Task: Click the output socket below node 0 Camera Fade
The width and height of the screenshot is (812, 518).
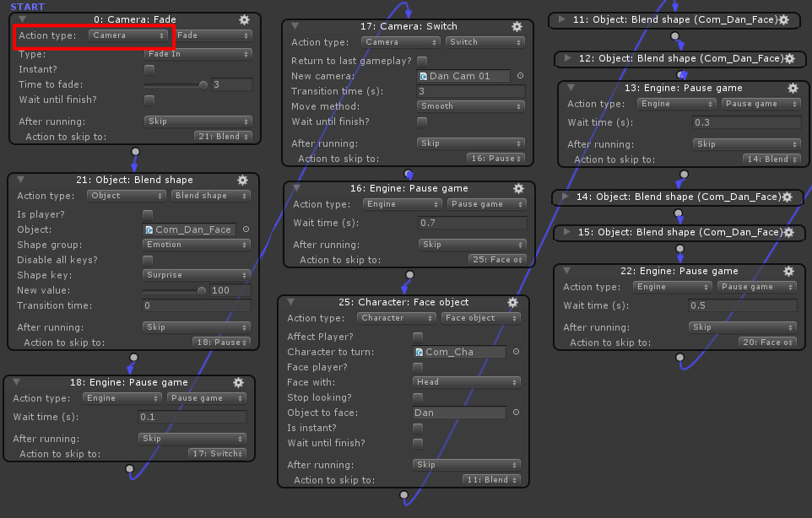Action: coord(135,152)
